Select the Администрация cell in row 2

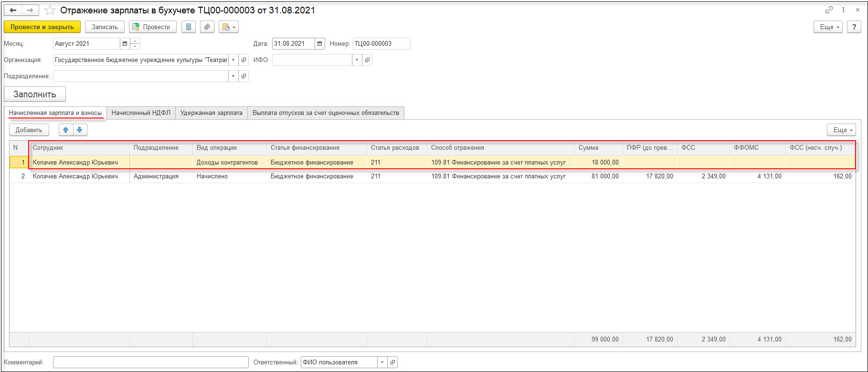coord(161,176)
